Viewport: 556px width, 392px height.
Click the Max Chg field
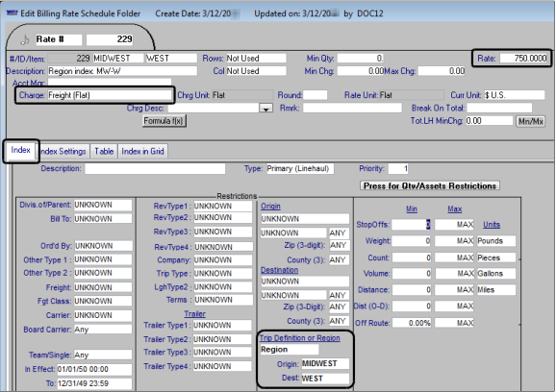442,71
